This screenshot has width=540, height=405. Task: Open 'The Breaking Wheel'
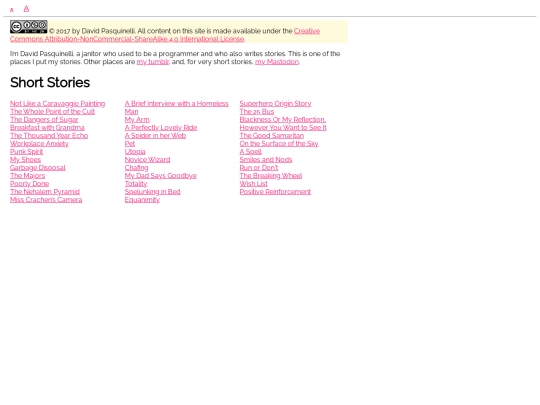(271, 176)
